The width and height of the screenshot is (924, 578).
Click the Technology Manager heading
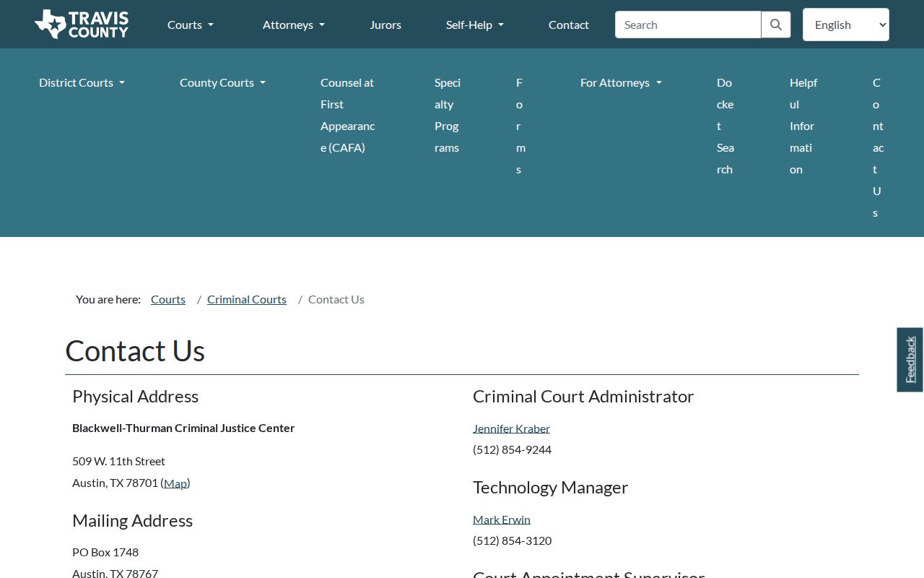point(550,487)
